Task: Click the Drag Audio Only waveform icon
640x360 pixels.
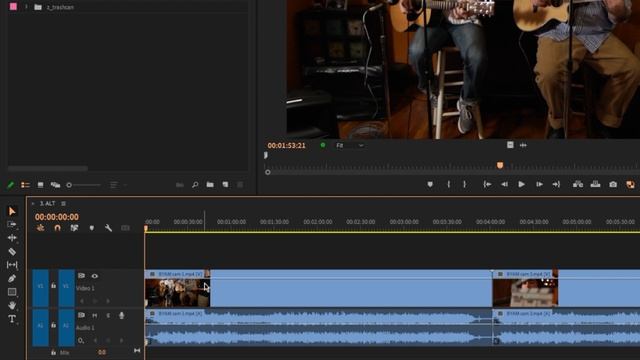Action: pos(523,145)
